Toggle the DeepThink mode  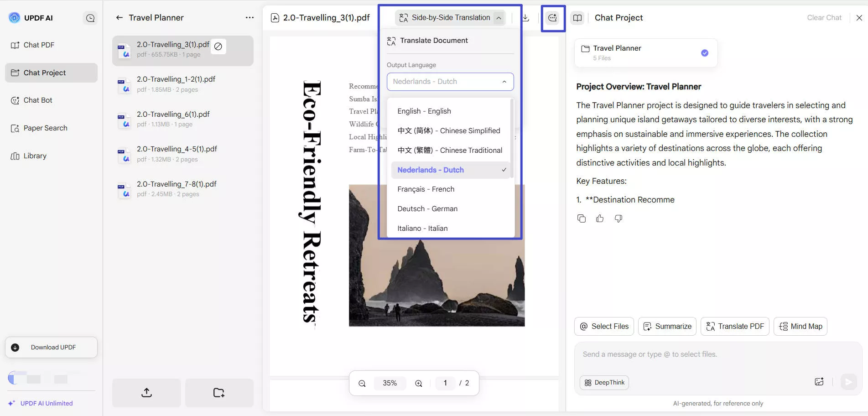(604, 383)
